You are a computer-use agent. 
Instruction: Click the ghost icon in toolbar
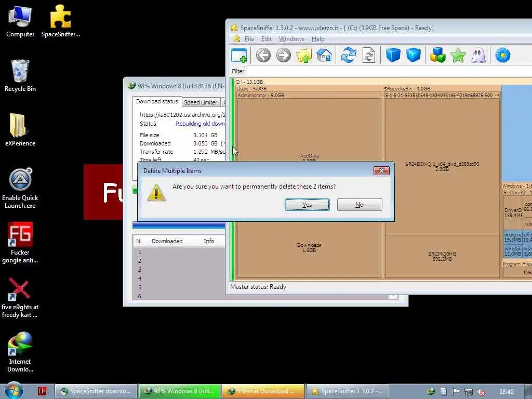point(478,55)
